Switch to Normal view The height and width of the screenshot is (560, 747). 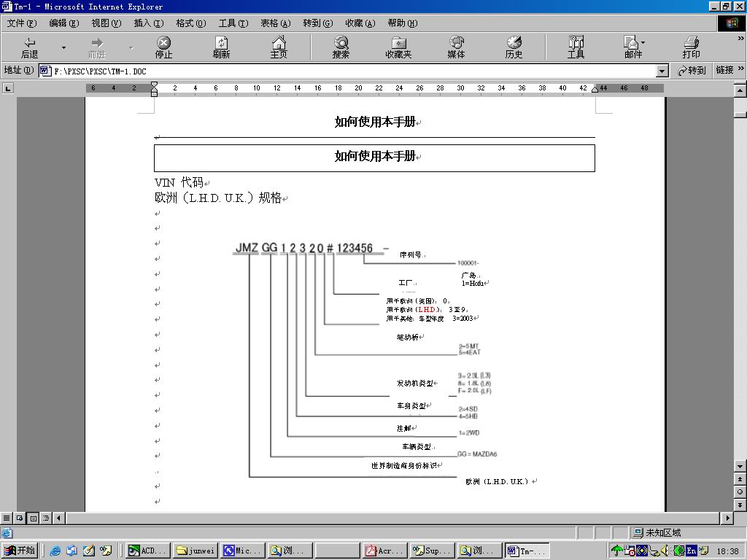[7, 518]
